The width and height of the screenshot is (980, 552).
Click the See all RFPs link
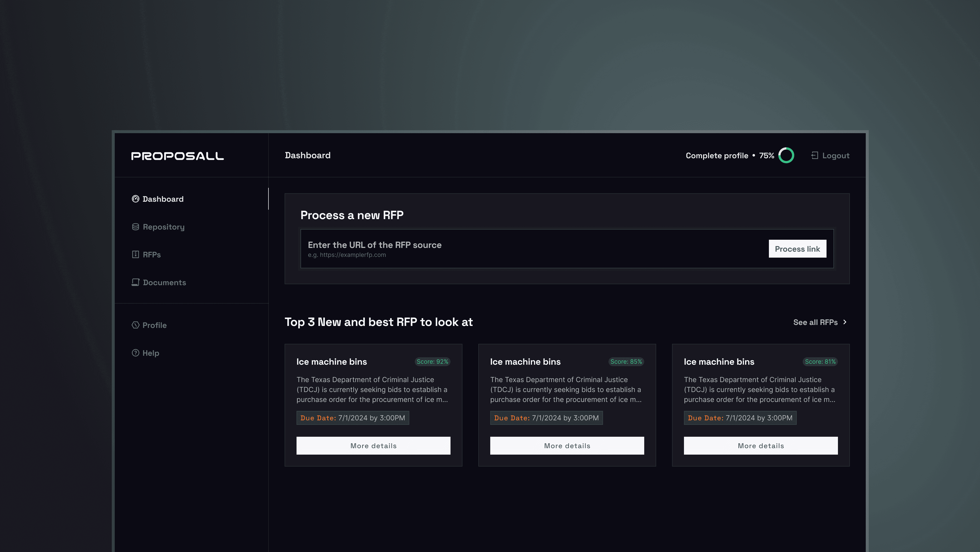pos(815,322)
